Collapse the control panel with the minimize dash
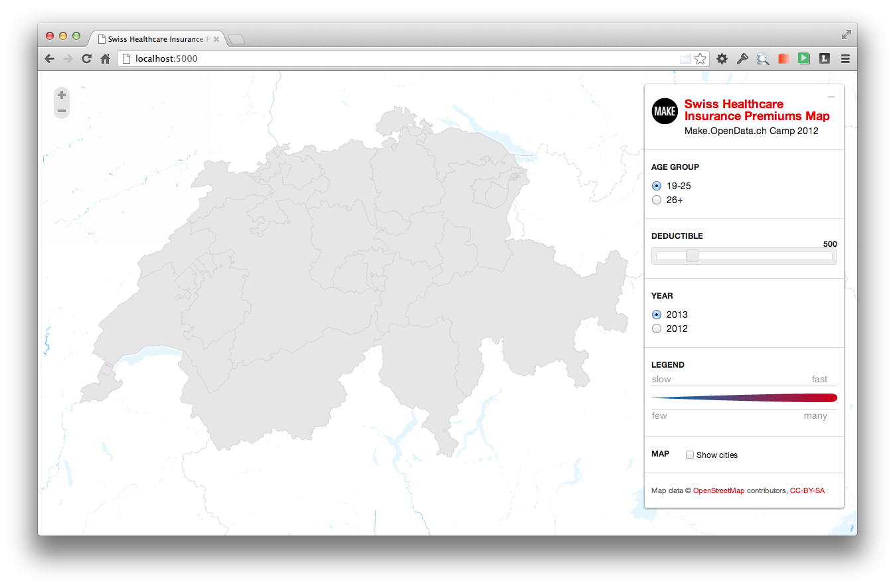895x588 pixels. tap(831, 98)
